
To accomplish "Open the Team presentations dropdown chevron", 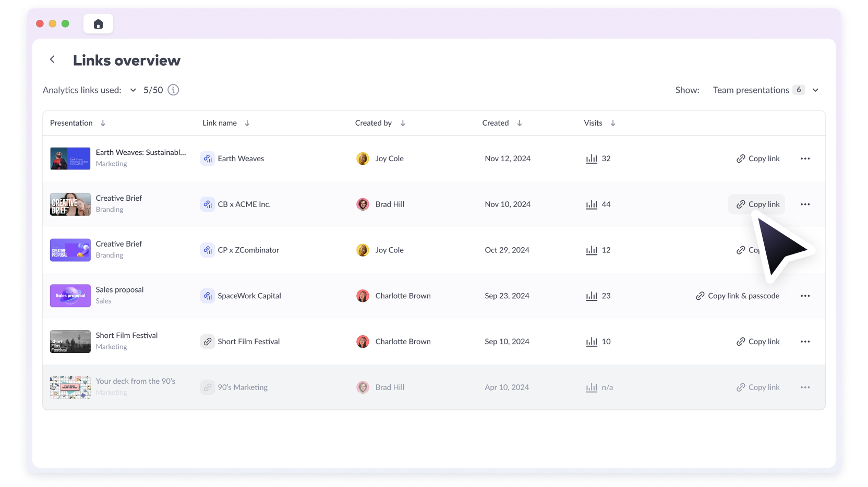I will [815, 90].
